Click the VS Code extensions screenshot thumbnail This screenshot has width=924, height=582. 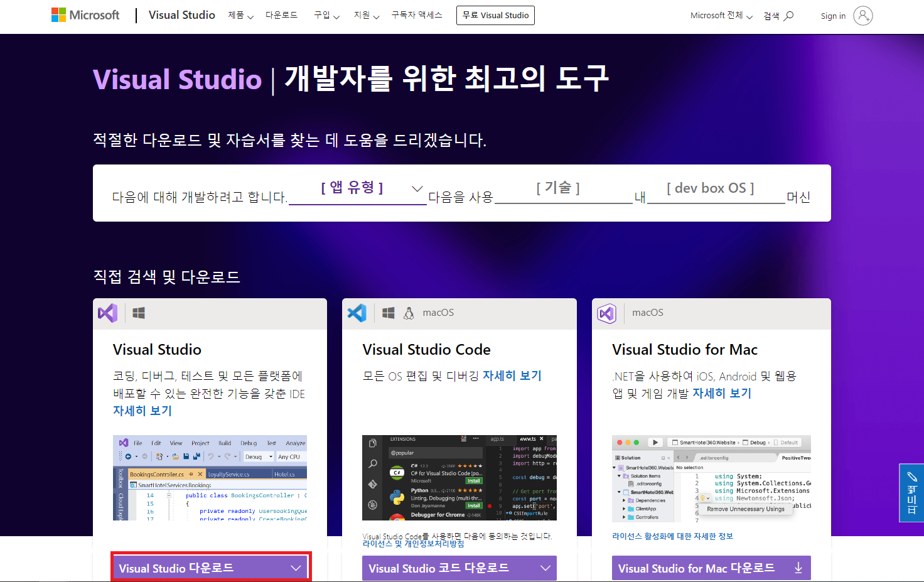(459, 477)
